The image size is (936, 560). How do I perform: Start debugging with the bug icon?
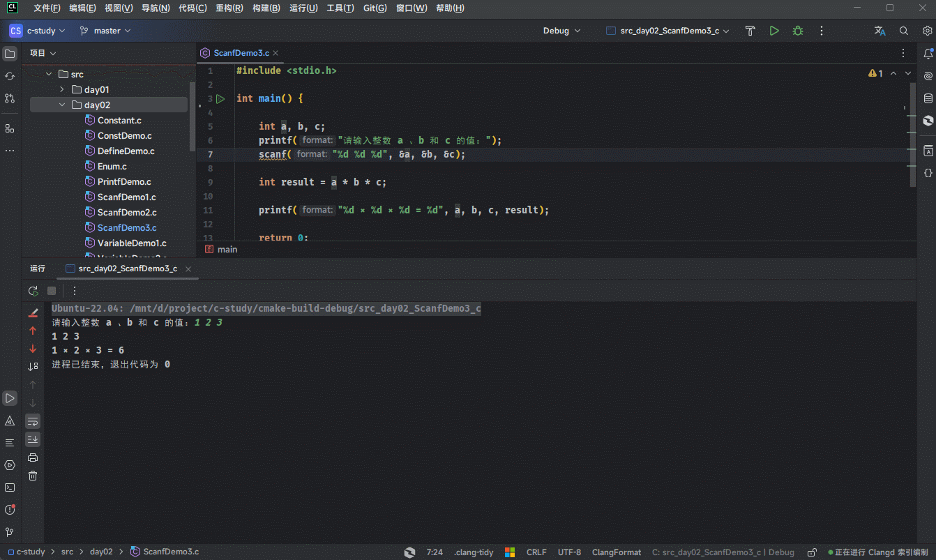click(x=797, y=31)
